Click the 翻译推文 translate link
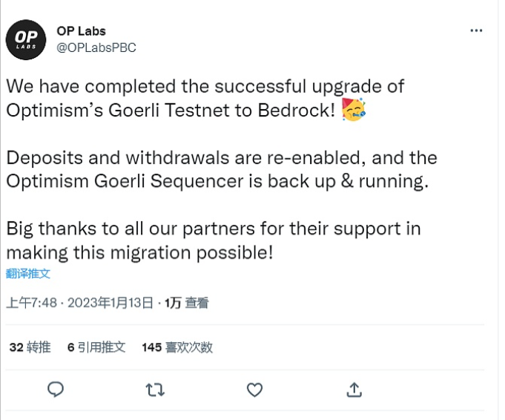The width and height of the screenshot is (505, 420). [28, 274]
